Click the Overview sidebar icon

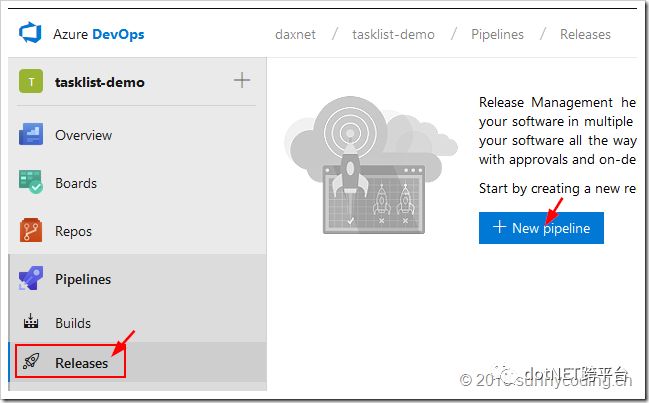click(x=31, y=134)
